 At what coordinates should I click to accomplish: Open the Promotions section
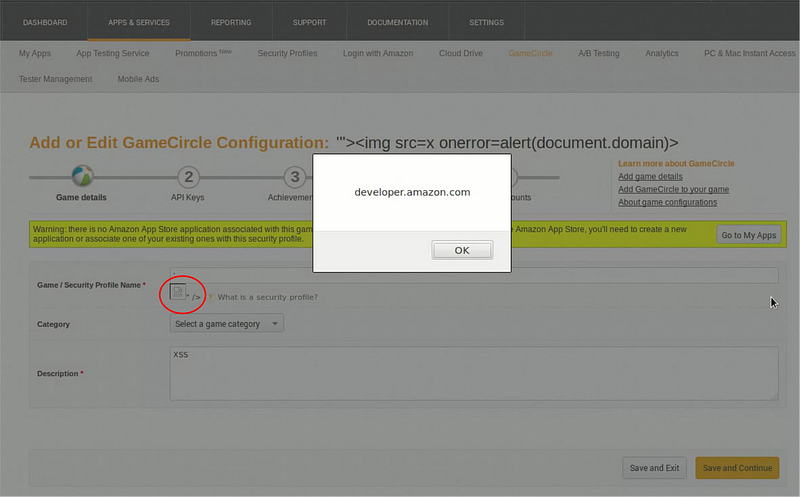[x=203, y=53]
